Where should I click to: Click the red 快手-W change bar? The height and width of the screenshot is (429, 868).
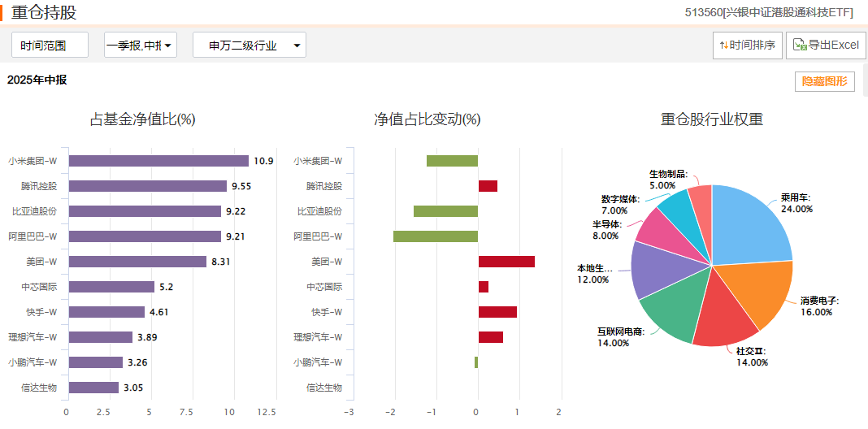[497, 312]
